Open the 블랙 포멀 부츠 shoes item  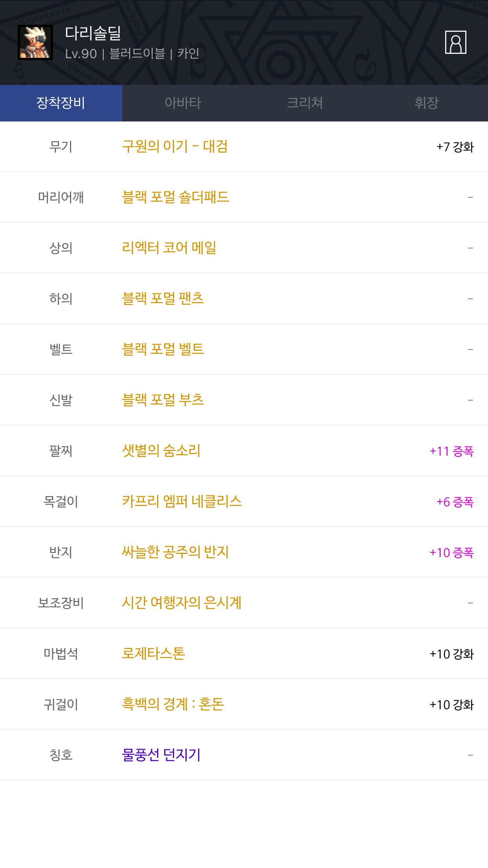(x=163, y=400)
